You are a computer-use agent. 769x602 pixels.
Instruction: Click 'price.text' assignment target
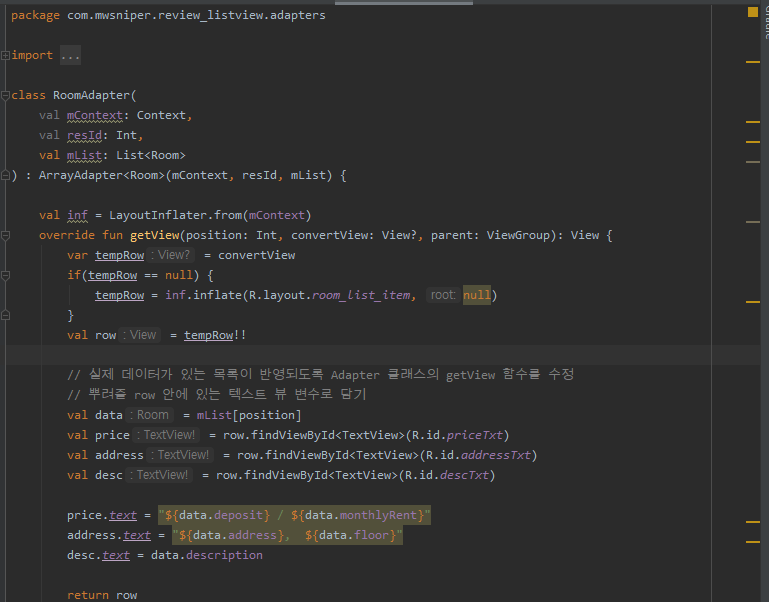click(x=102, y=515)
